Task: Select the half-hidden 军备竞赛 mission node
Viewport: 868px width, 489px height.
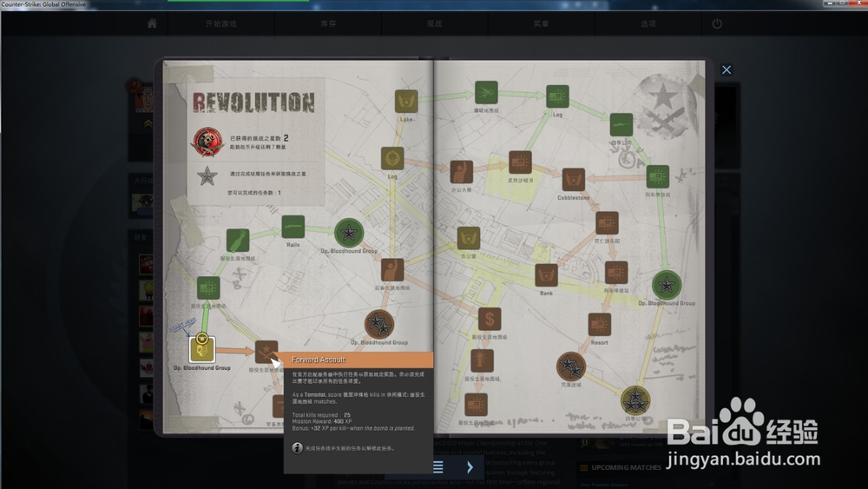Action: 278,407
